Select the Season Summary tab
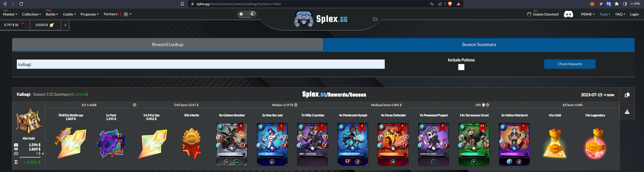Screen dimensions: 644x172 (479, 45)
